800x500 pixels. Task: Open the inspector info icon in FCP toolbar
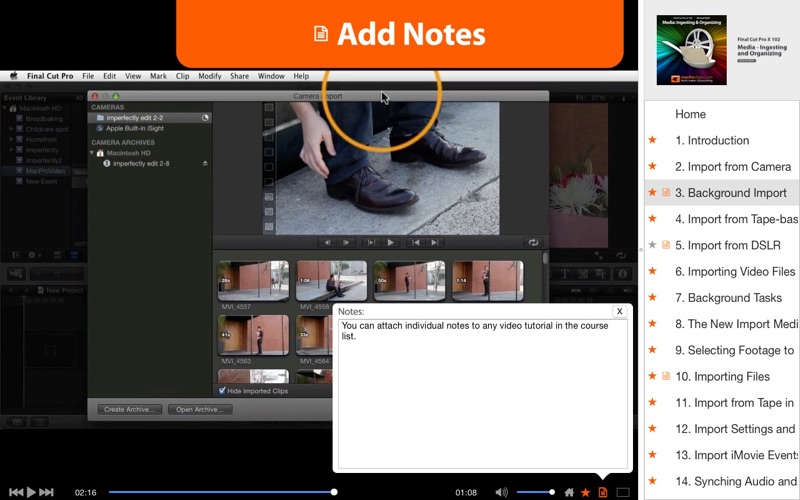623,274
